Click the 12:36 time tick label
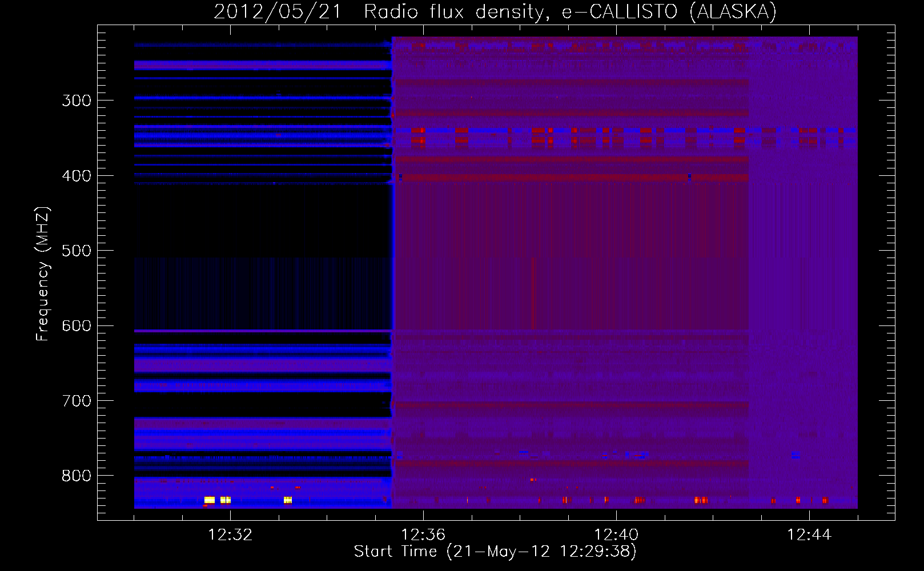Image resolution: width=924 pixels, height=571 pixels. click(423, 535)
